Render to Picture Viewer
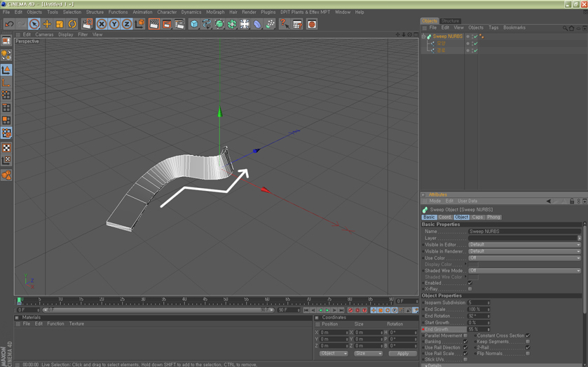Image resolution: width=588 pixels, height=367 pixels. coord(167,24)
